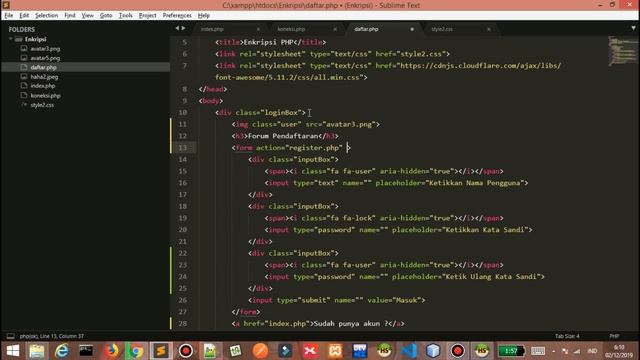The image size is (640, 360).
Task: Open avatar5.png in the sidebar
Action: coord(45,58)
